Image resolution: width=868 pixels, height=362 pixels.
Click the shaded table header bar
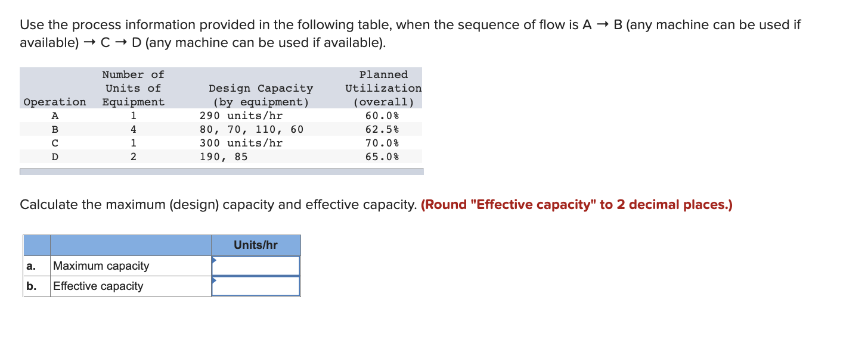click(221, 88)
